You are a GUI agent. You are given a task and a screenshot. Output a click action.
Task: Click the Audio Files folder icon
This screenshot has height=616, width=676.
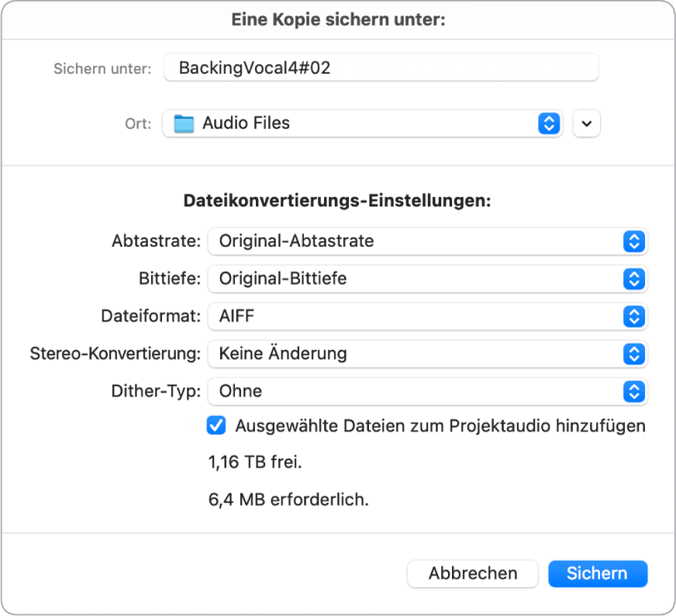point(185,122)
